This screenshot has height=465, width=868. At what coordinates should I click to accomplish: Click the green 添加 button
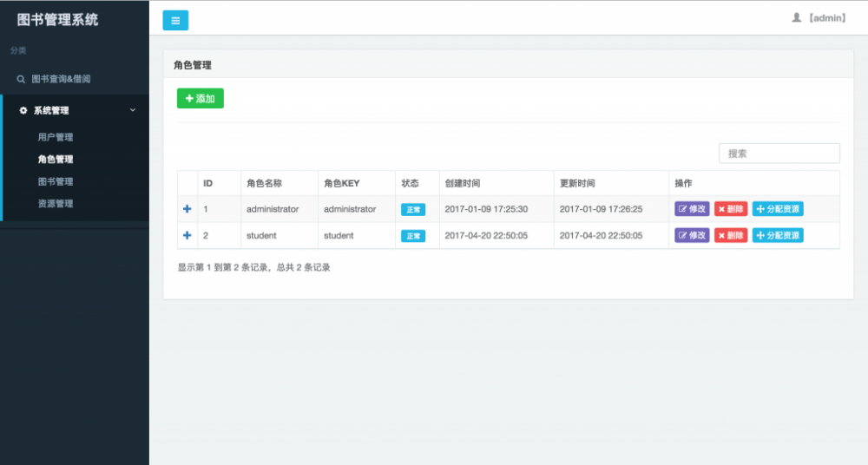201,99
